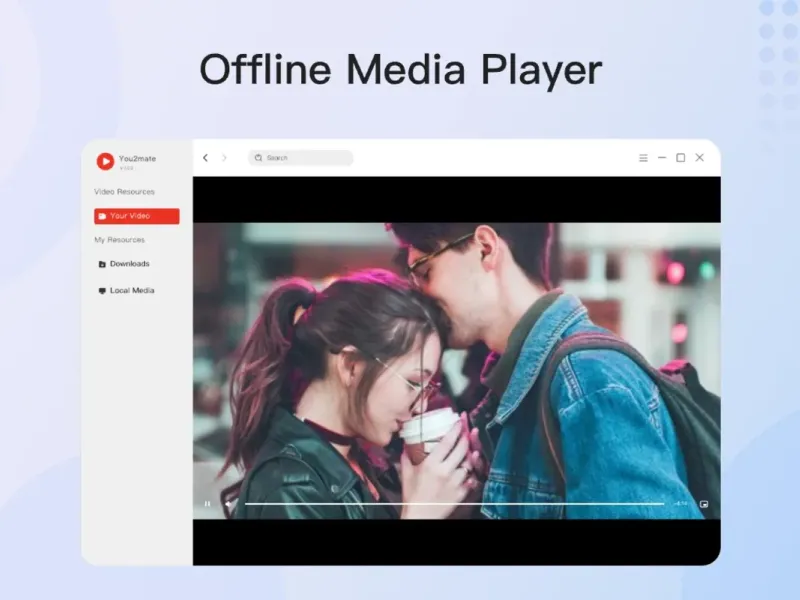The height and width of the screenshot is (600, 800).
Task: Click the magnifier icon in search box
Action: [258, 158]
